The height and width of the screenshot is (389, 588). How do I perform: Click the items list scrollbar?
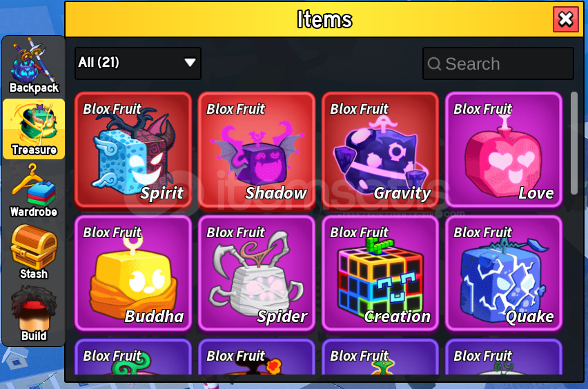(574, 143)
